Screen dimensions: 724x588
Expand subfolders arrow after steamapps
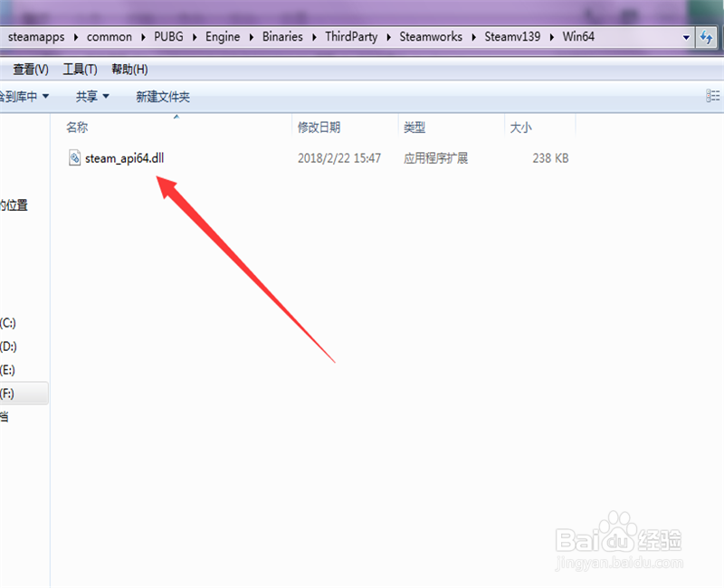click(x=76, y=37)
